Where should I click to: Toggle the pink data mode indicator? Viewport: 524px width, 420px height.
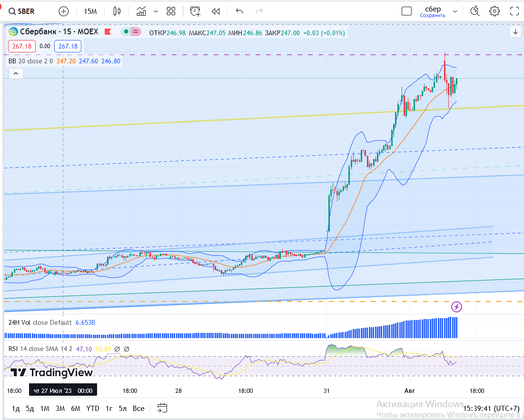135,32
